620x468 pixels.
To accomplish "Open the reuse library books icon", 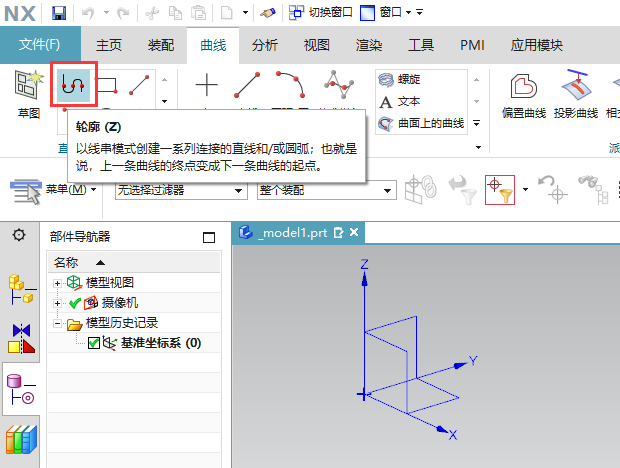I will pyautogui.click(x=21, y=440).
